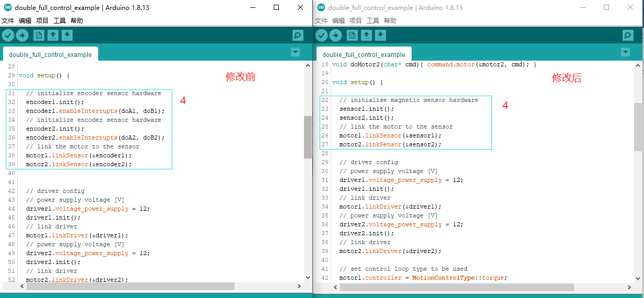Viewport: 644px width, 298px height.
Task: Click line "driver2.voltage_power_supply = 12;" in left editor
Action: (88, 253)
